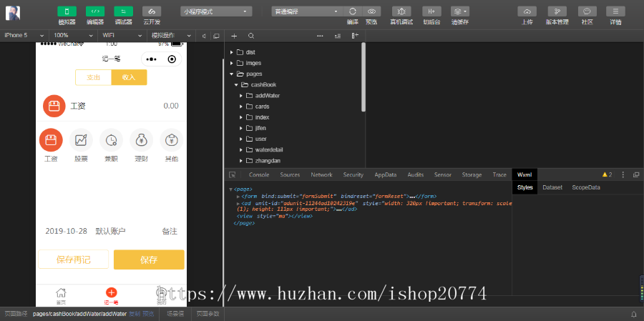
Task: Select the 支出 expense tab in simulator
Action: (x=94, y=77)
